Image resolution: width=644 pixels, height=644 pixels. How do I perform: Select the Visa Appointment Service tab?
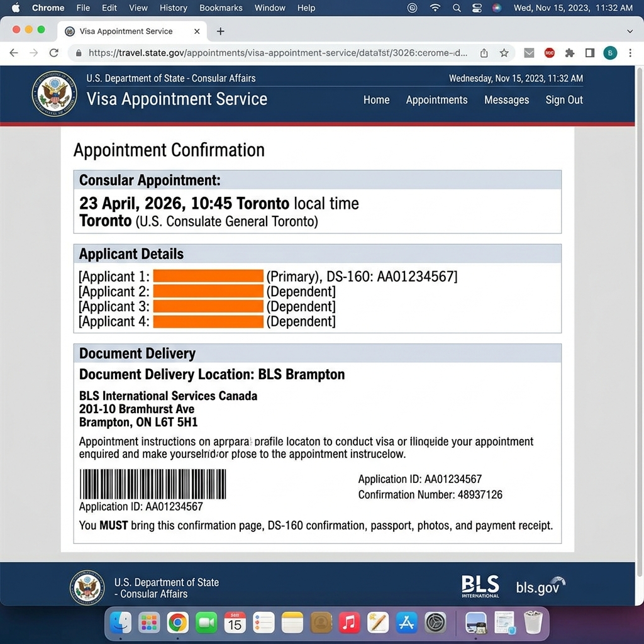coord(132,31)
